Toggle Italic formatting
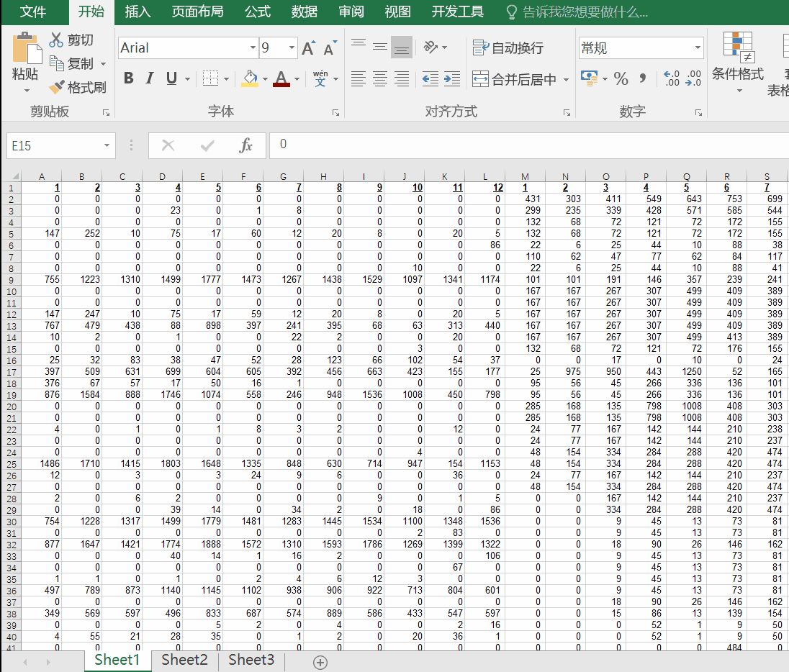The image size is (789, 672). point(150,78)
